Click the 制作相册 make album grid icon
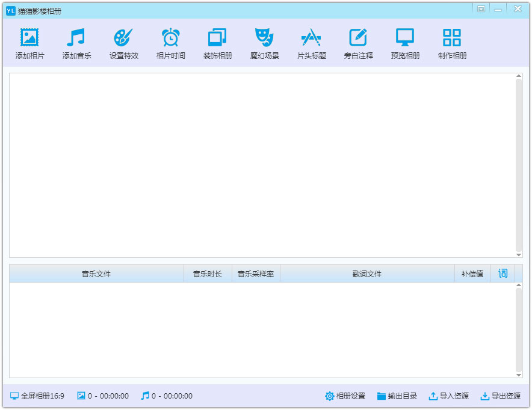 pyautogui.click(x=452, y=37)
